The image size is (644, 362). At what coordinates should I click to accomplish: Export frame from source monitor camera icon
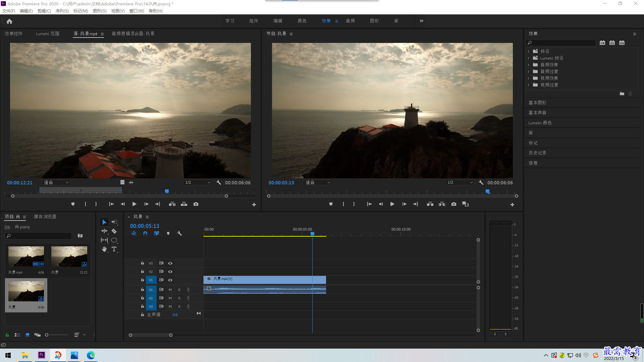196,204
